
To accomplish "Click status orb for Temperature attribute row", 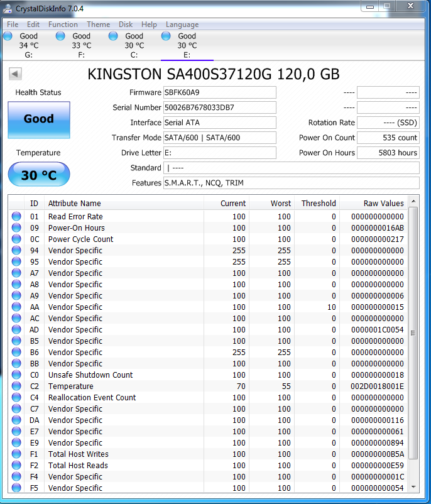I will tap(16, 386).
